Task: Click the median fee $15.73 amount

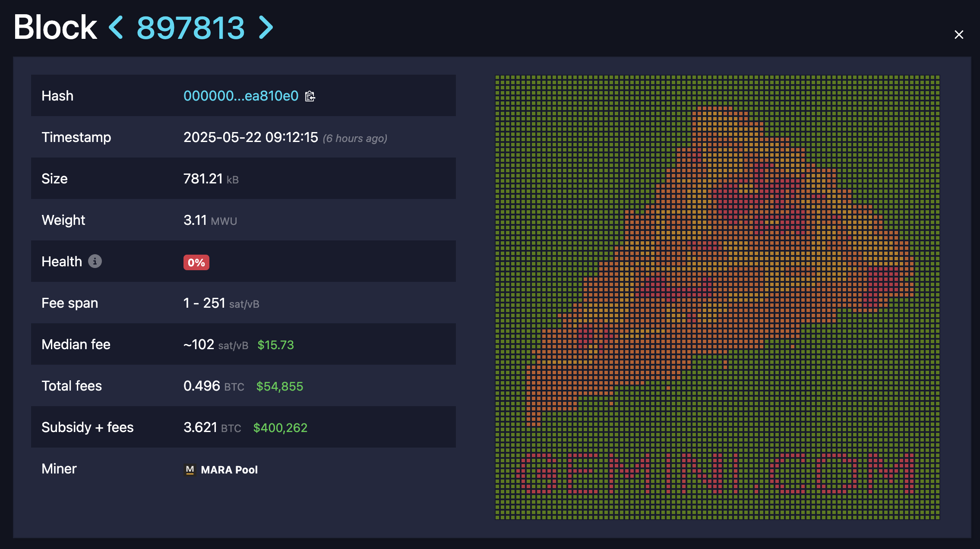Action: 275,345
